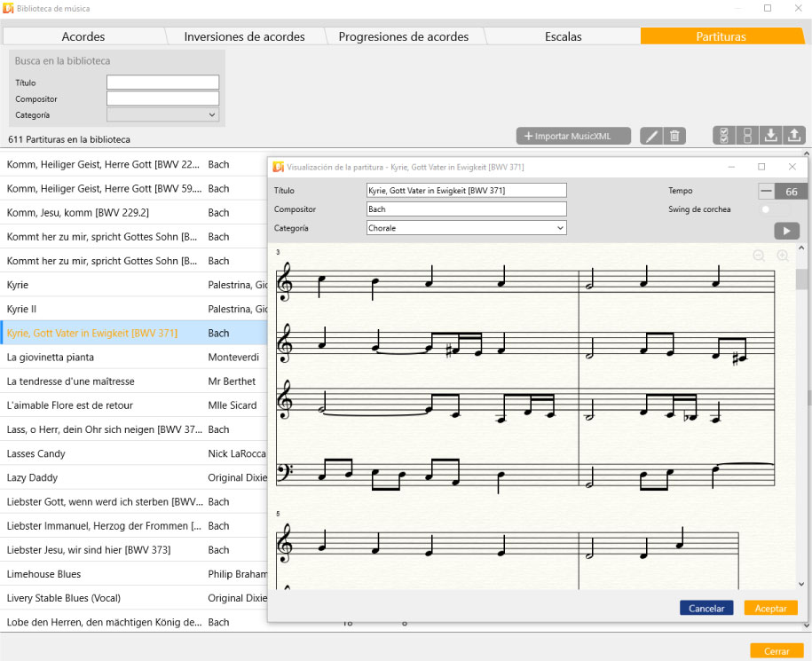This screenshot has width=812, height=661.
Task: Zoom in the score view
Action: point(783,256)
